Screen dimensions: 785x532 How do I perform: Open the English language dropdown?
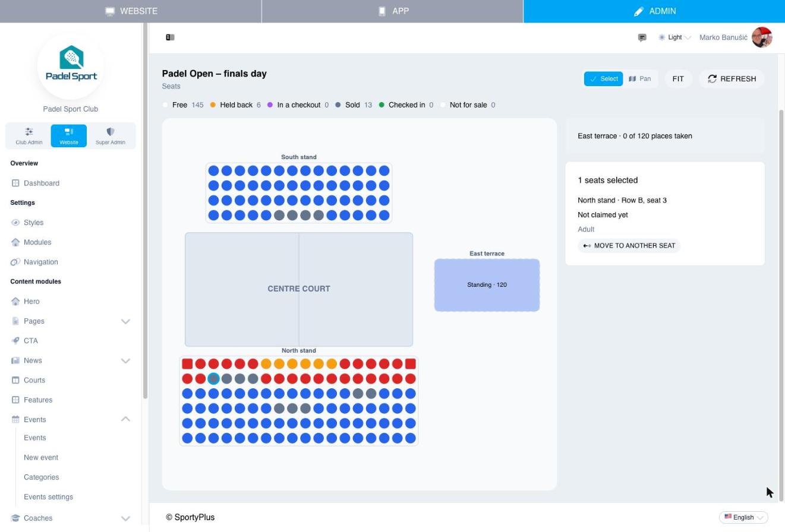tap(743, 517)
